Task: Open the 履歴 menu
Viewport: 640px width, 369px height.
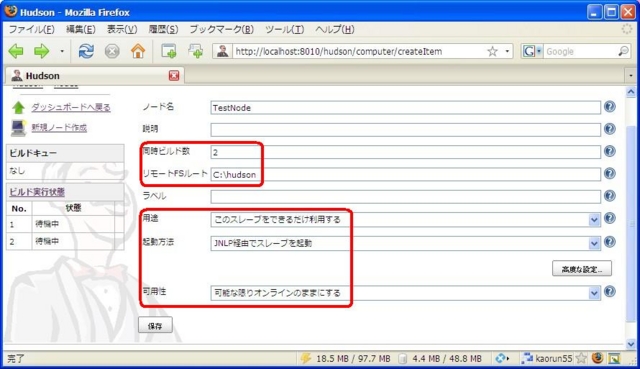Action: pyautogui.click(x=163, y=29)
